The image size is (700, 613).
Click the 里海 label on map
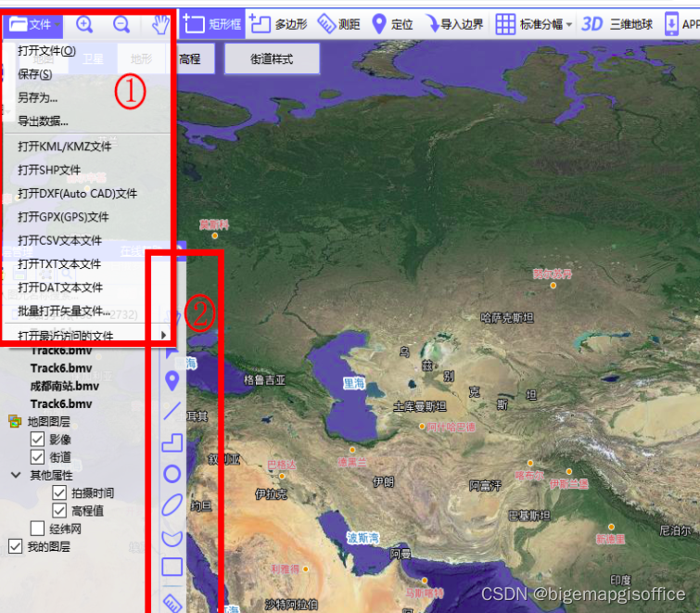[x=354, y=384]
